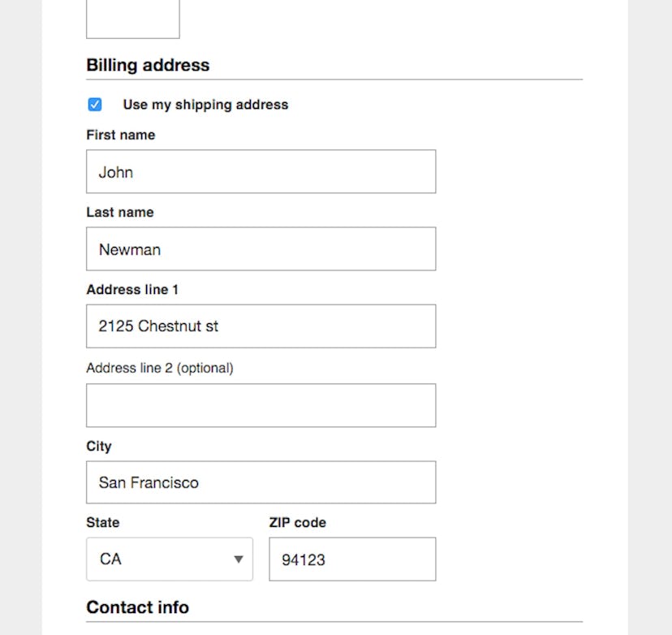Click the small empty box at the top
Viewport: 672px width, 635px height.
tap(132, 16)
